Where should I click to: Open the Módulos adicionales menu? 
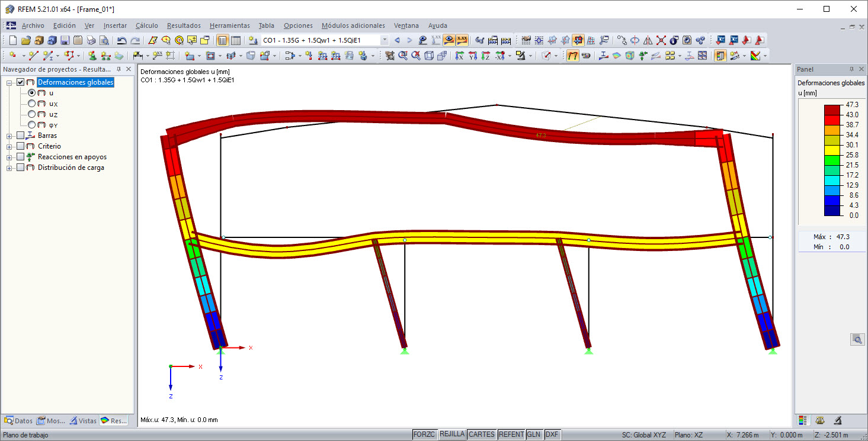(353, 25)
